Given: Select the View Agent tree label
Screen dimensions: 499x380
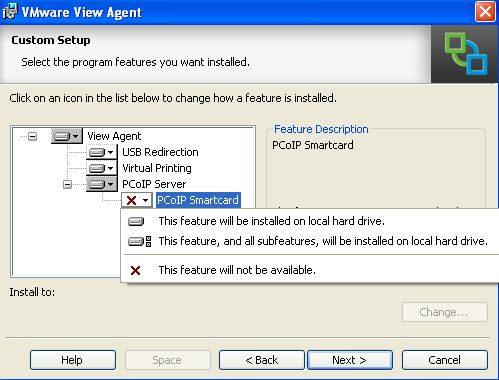Looking at the screenshot, I should click(x=114, y=136).
